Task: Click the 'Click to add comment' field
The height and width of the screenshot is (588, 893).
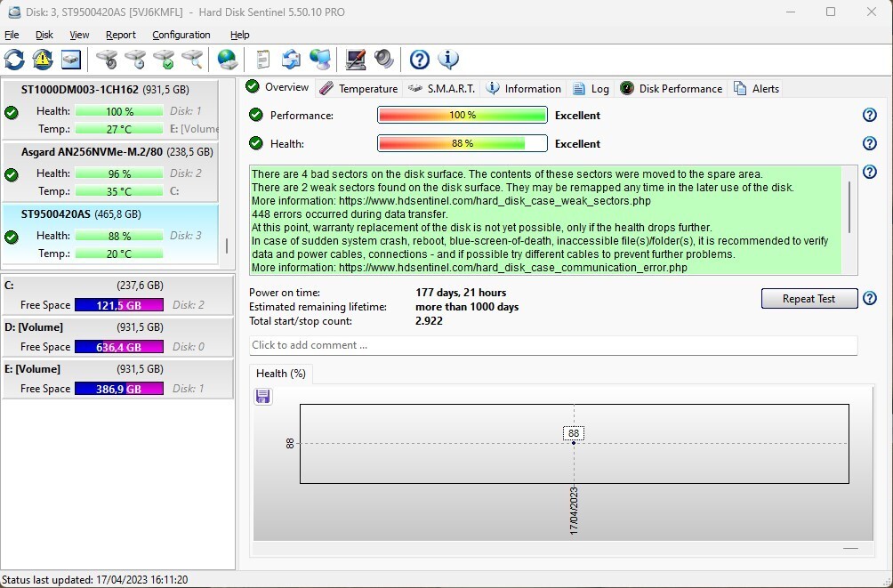Action: pyautogui.click(x=553, y=345)
